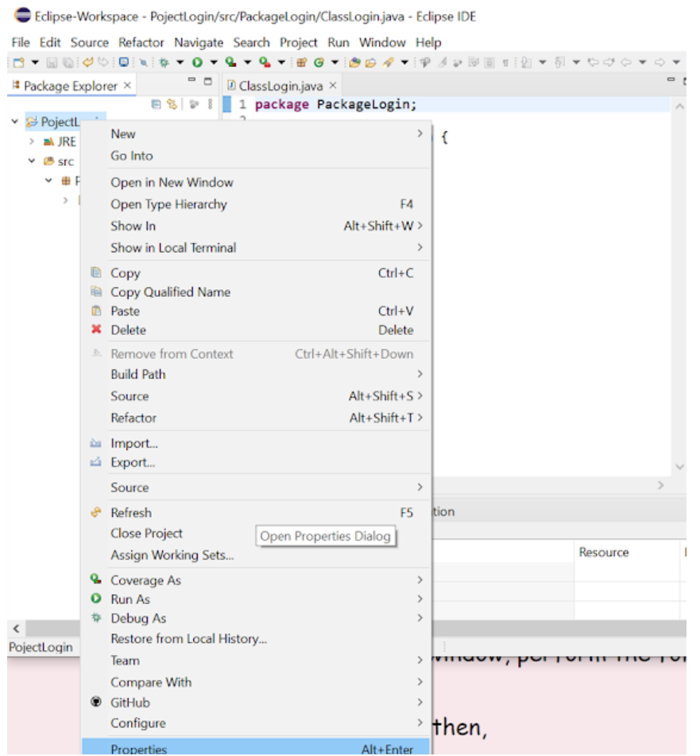This screenshot has width=700, height=756.
Task: Choose Build Path in context menu
Action: pyautogui.click(x=256, y=374)
